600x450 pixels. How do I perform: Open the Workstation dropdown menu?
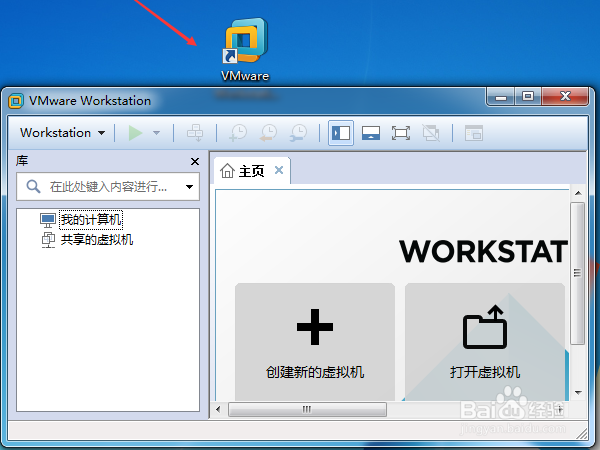click(62, 133)
